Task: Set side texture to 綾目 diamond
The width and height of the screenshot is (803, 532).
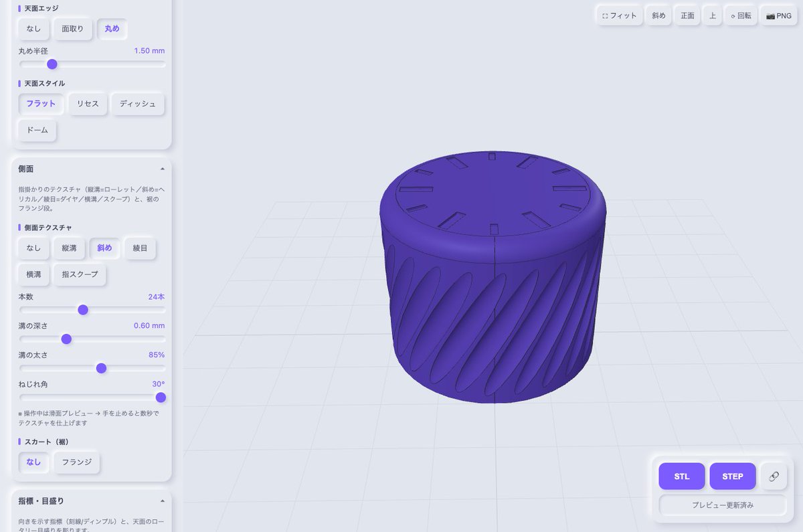Action: coord(140,248)
